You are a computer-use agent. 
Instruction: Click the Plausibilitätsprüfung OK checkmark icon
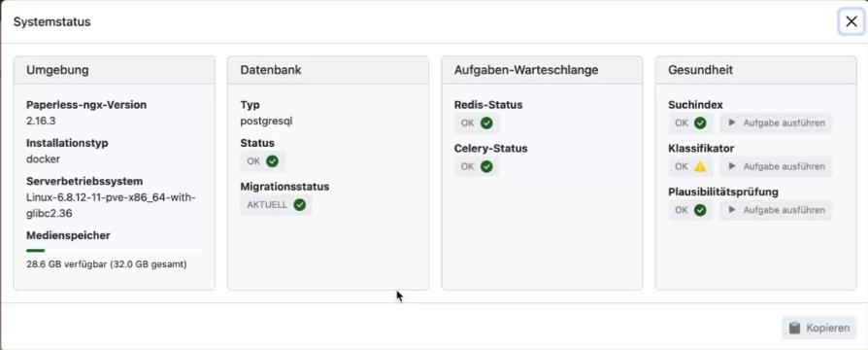tap(700, 210)
